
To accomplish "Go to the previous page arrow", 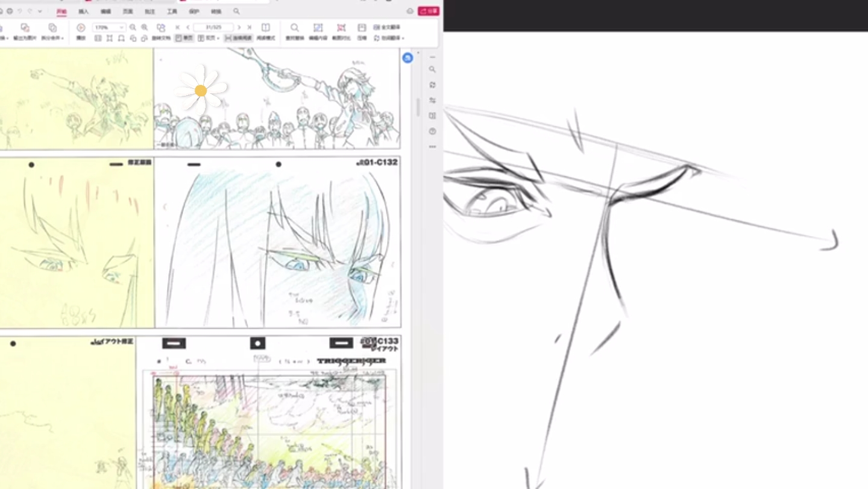I will point(187,28).
